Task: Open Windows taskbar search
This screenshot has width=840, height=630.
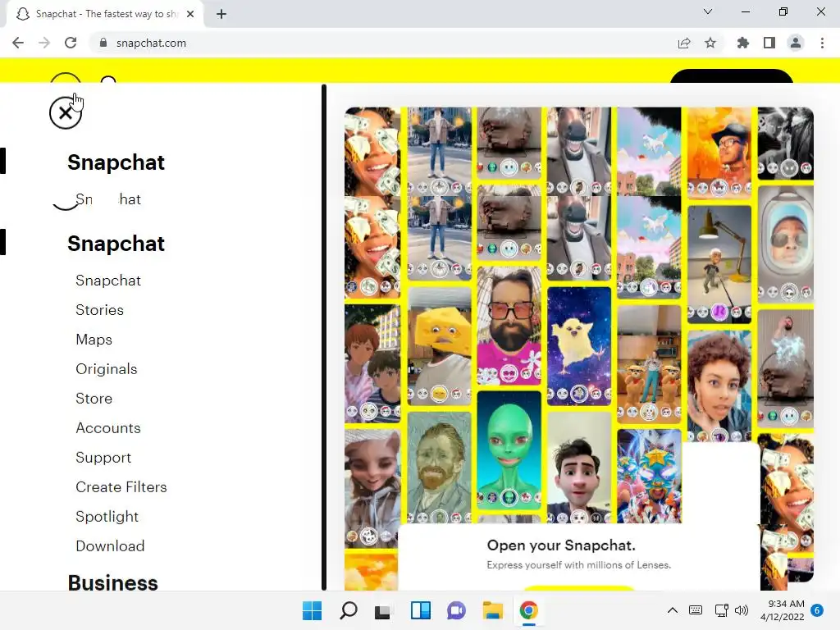Action: coord(348,610)
